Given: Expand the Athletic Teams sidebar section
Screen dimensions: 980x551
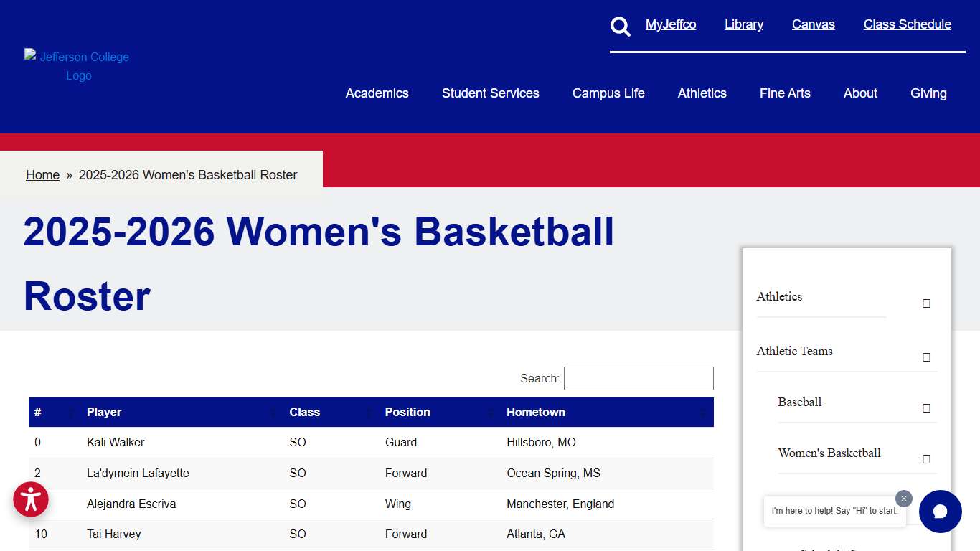Looking at the screenshot, I should (926, 357).
